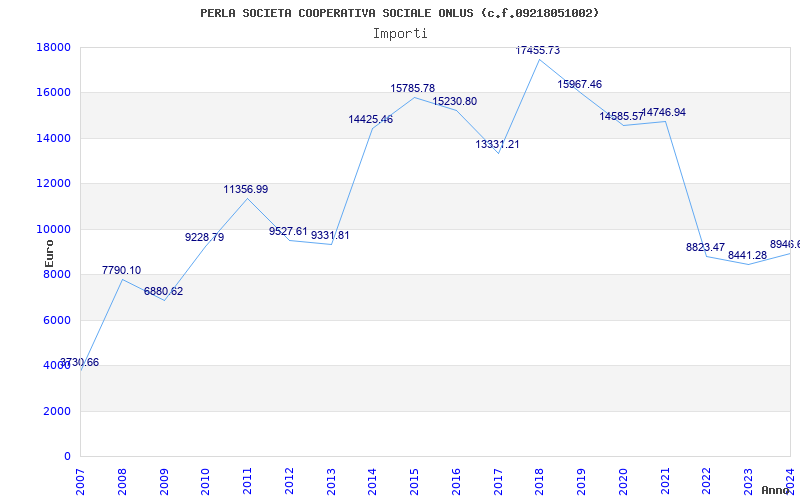Select year 2009 on the axis
The image size is (800, 500).
click(x=164, y=482)
